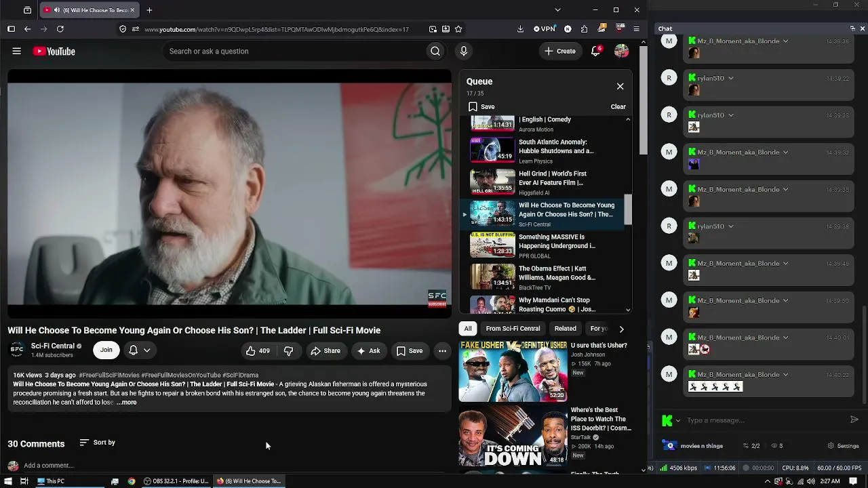Switch to OBS 32.2.1 taskbar window
Screen dimensions: 868x488
click(176, 481)
